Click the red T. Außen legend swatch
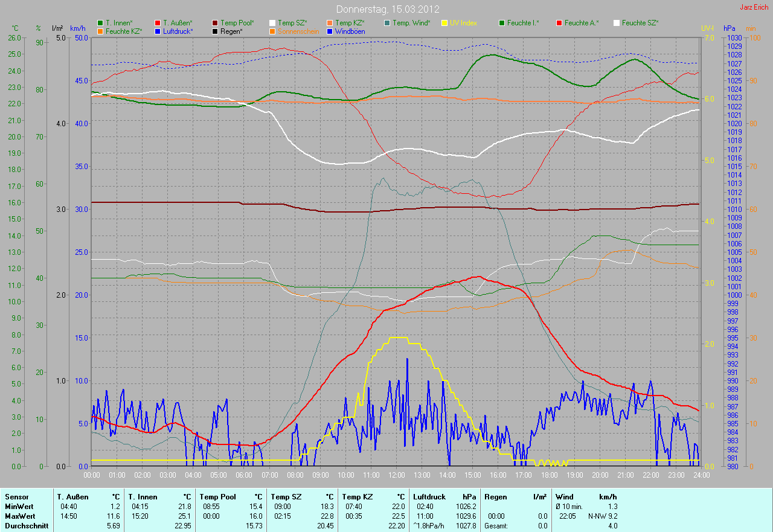The height and width of the screenshot is (532, 773). 158,23
